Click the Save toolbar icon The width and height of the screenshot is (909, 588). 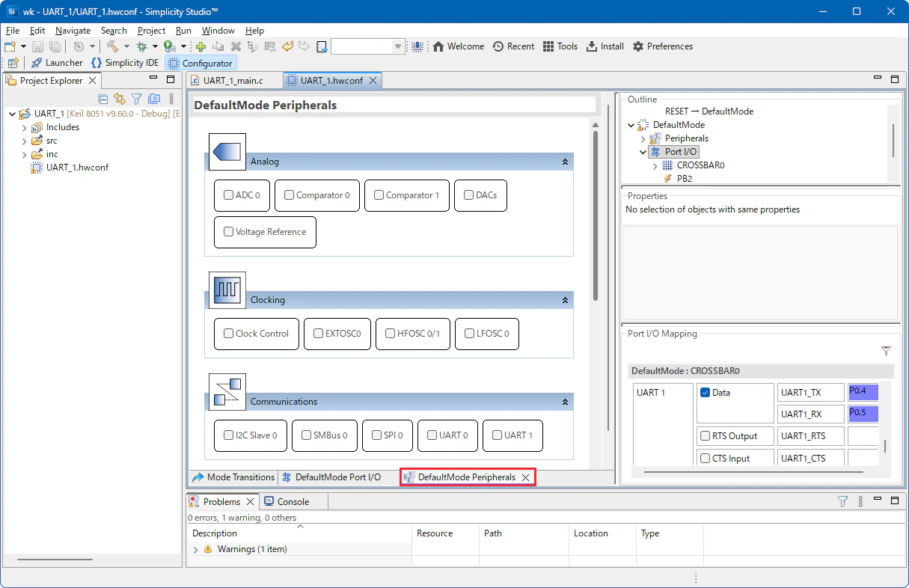click(37, 46)
